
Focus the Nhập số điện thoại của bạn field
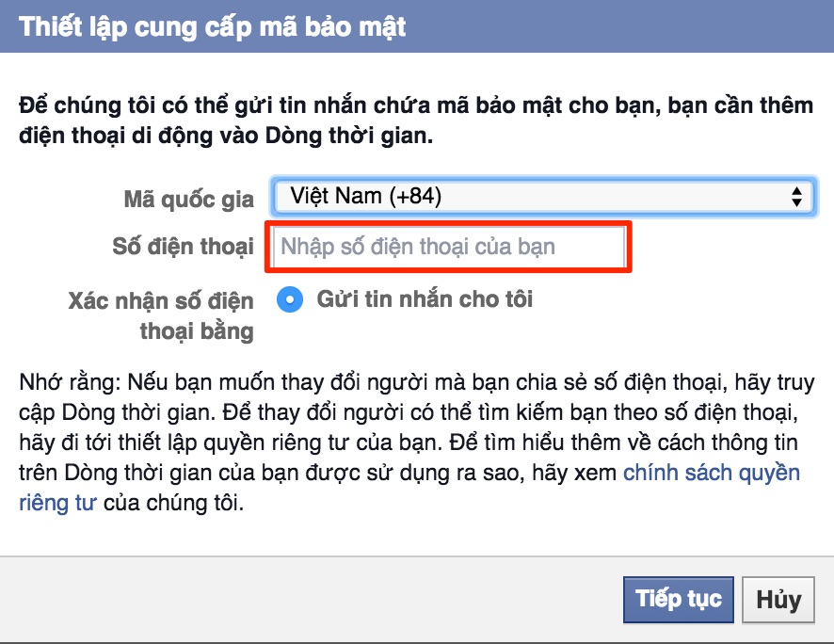coord(448,247)
